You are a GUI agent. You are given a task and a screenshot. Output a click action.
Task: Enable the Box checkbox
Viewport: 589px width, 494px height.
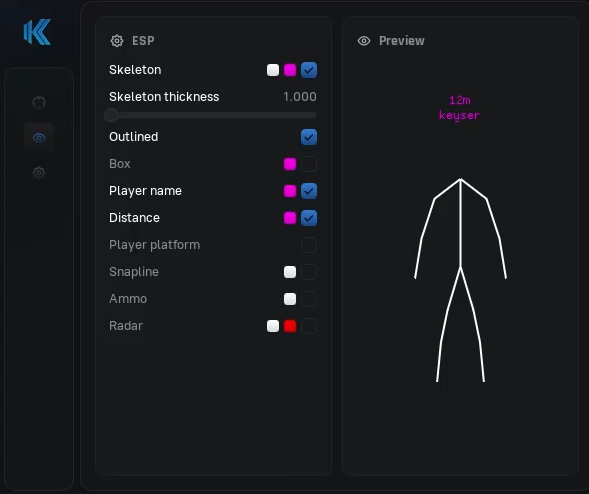point(309,164)
